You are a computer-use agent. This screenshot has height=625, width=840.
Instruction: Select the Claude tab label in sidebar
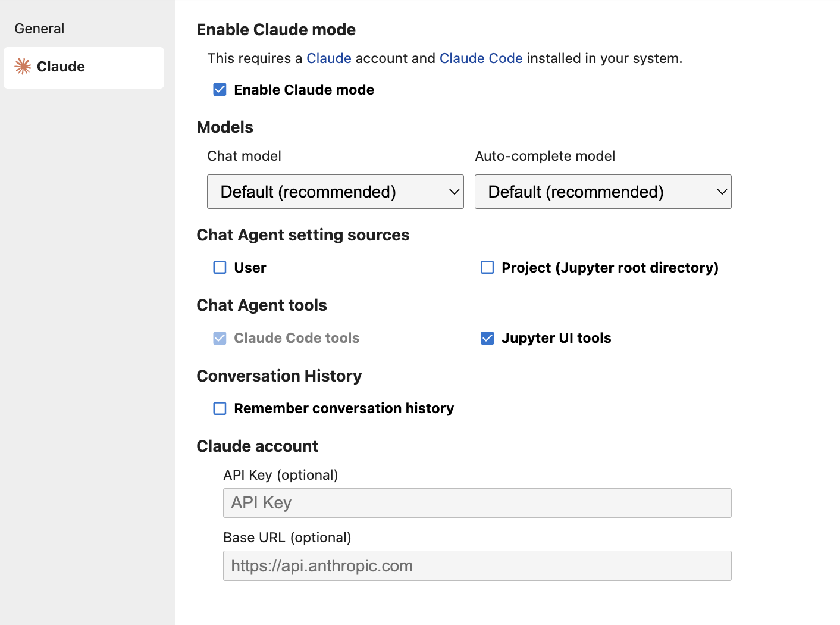click(x=61, y=67)
